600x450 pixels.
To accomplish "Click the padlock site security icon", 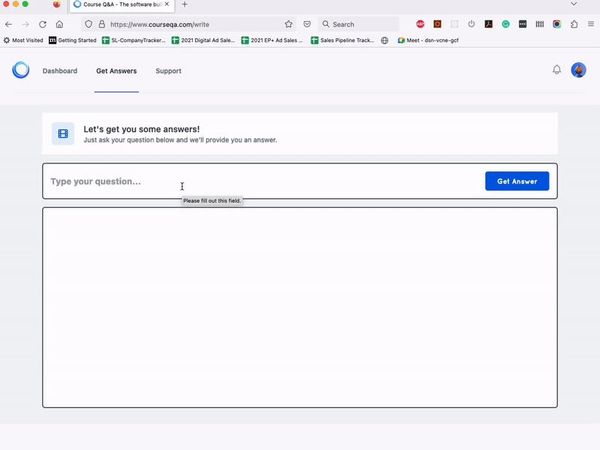I will [x=102, y=24].
